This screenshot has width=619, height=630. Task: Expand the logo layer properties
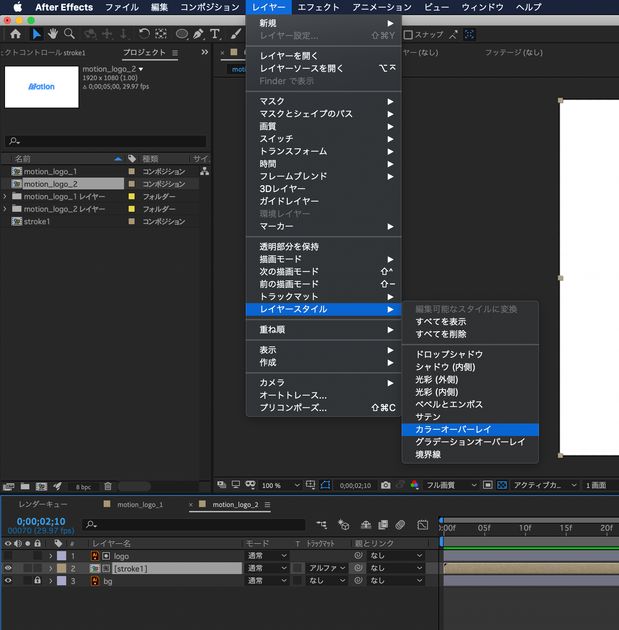tap(51, 556)
